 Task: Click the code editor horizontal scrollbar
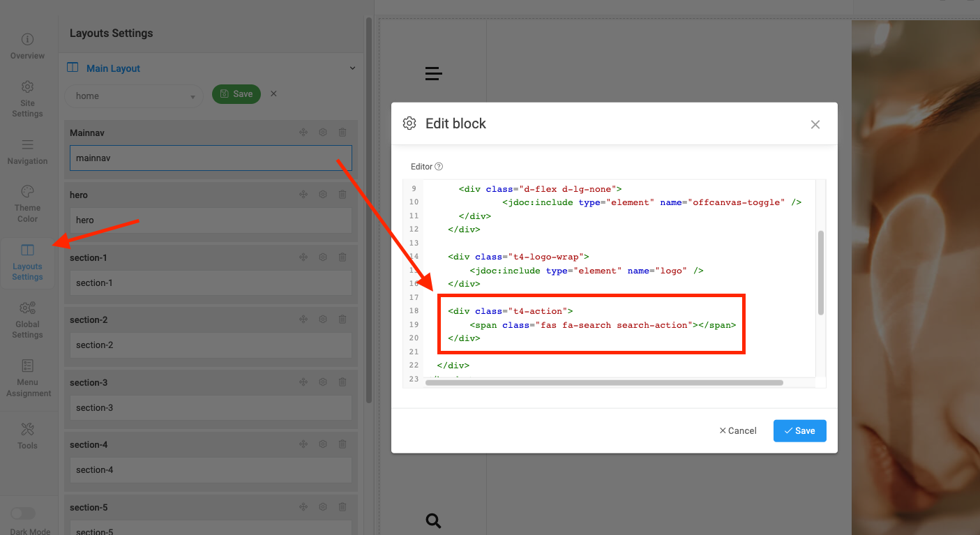pyautogui.click(x=604, y=382)
